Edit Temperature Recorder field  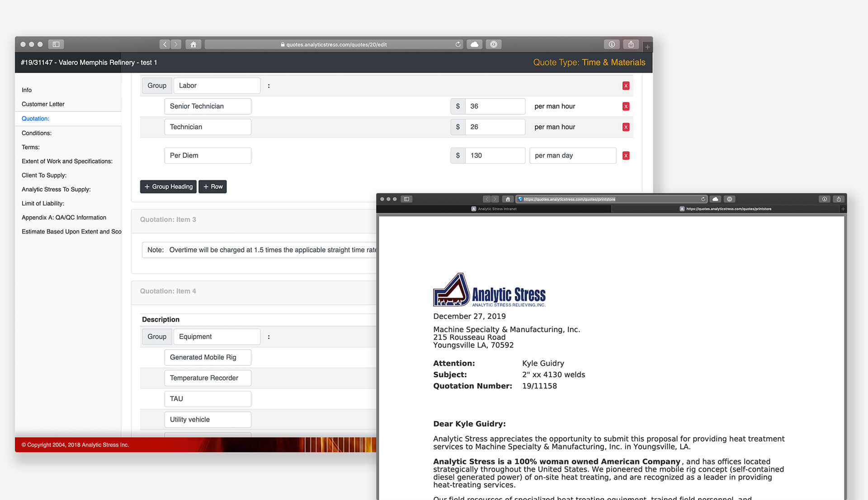[208, 379]
